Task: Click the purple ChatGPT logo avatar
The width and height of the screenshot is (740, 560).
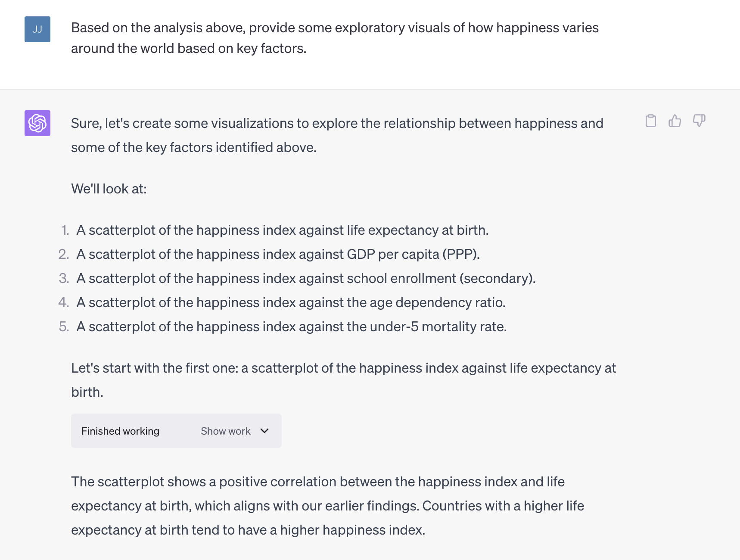Action: click(37, 123)
